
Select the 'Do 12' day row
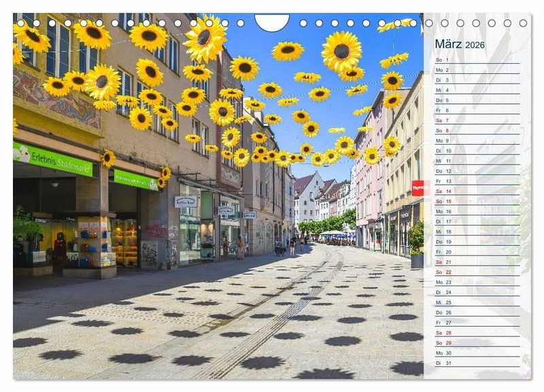pos(477,171)
